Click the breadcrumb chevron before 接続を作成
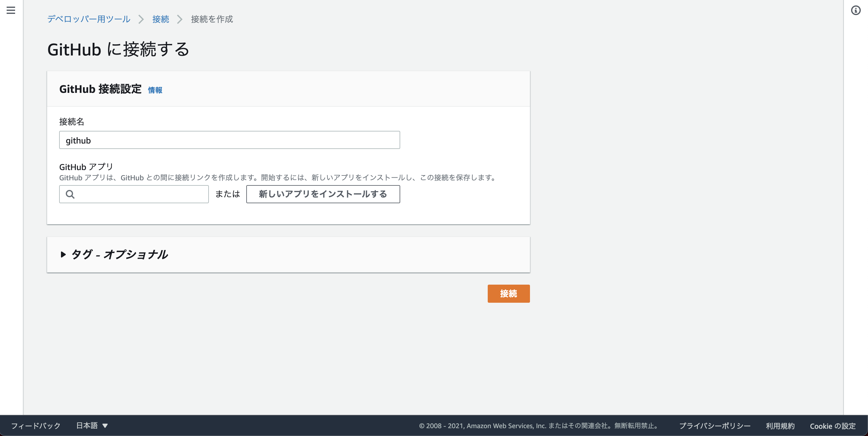 pyautogui.click(x=180, y=19)
